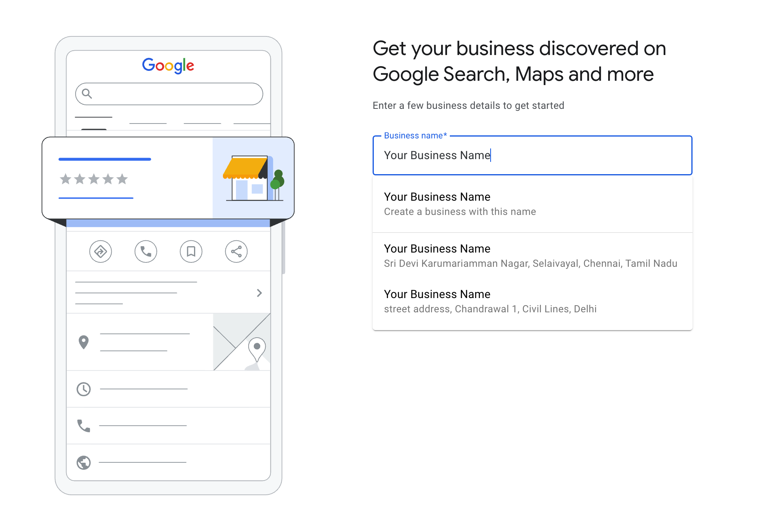Click the location pin icon in illustration
This screenshot has width=765, height=532.
(84, 342)
